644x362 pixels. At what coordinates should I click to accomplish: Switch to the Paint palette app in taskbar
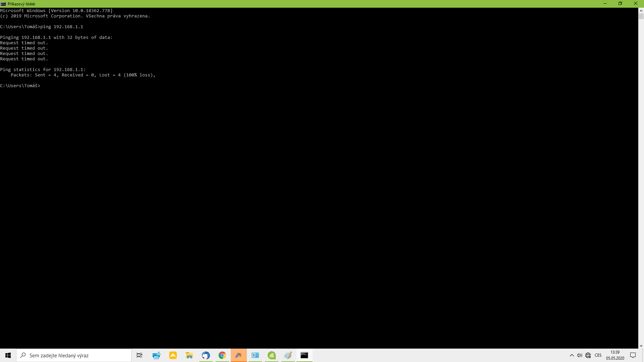click(x=288, y=355)
